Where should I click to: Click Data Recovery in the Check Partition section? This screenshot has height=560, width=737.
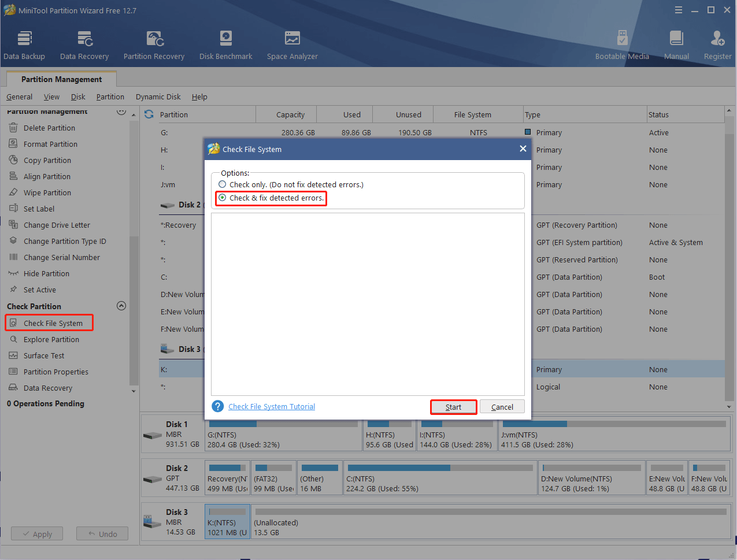48,388
